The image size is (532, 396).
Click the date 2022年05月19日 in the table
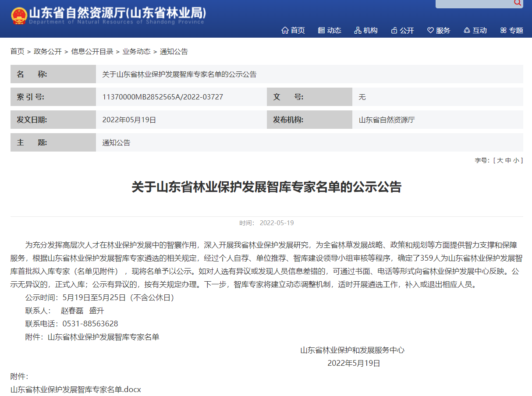click(129, 120)
